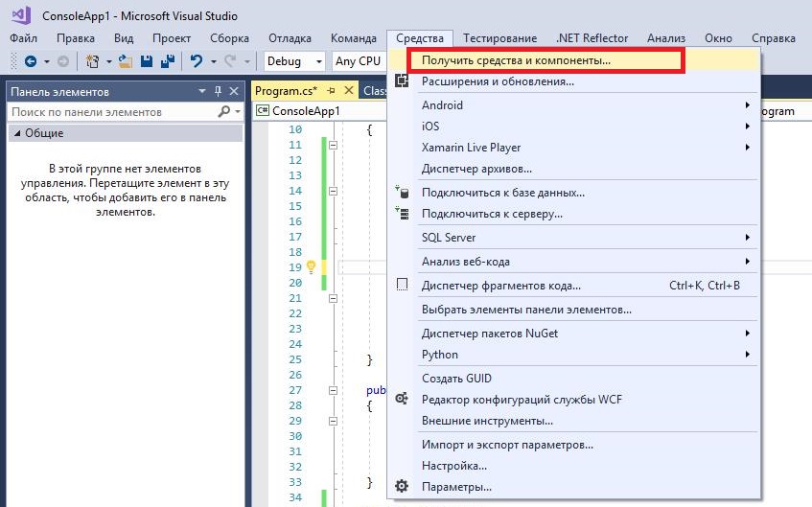
Task: Open the Файл menu
Action: pyautogui.click(x=23, y=38)
